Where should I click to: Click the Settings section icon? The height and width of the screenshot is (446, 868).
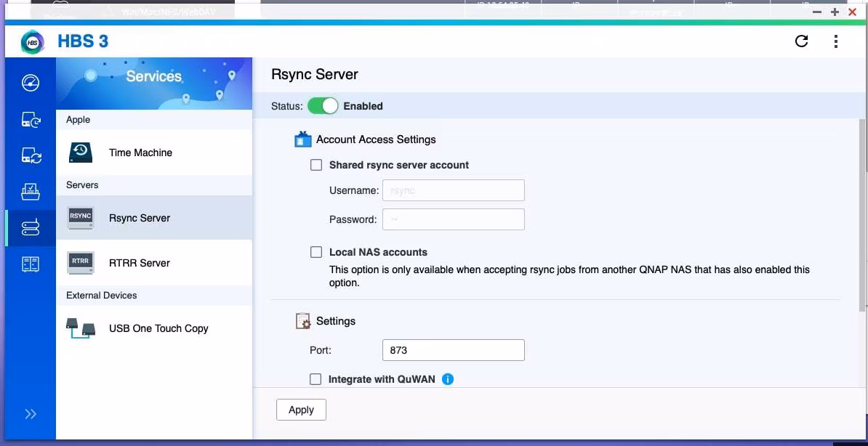(x=303, y=321)
